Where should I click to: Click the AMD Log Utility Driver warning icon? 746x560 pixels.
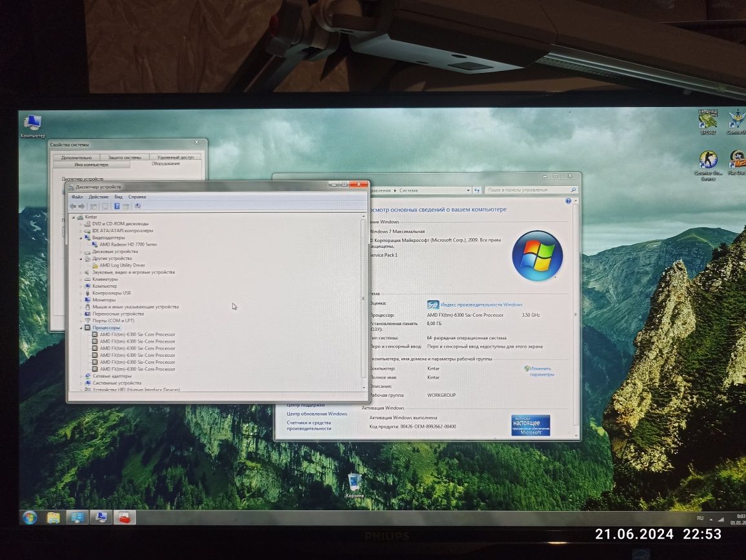pyautogui.click(x=95, y=266)
